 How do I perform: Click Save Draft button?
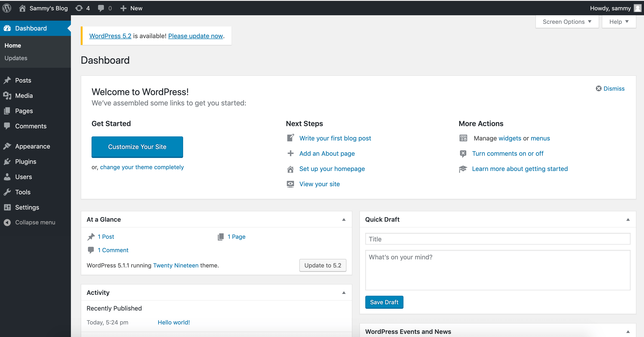(x=384, y=302)
